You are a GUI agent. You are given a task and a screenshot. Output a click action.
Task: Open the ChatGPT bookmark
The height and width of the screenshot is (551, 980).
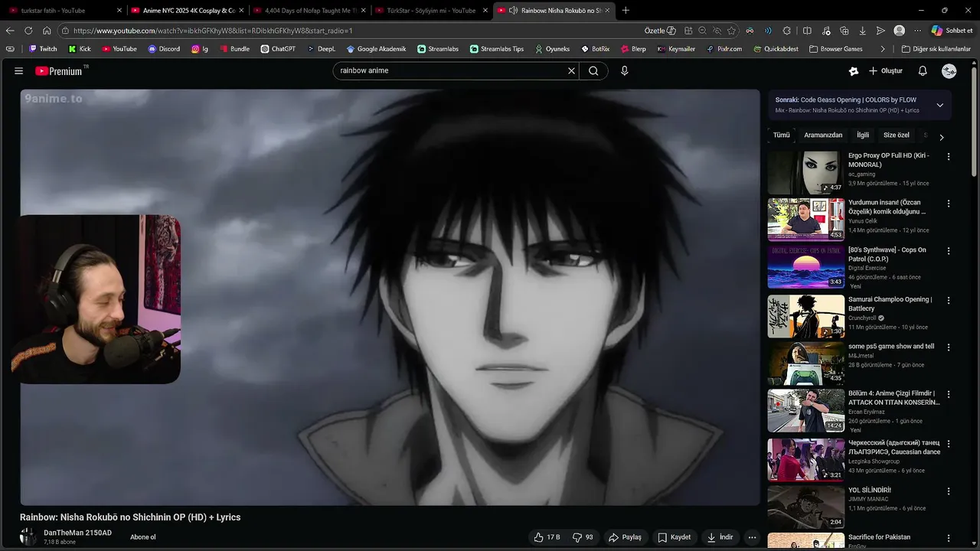(x=278, y=49)
